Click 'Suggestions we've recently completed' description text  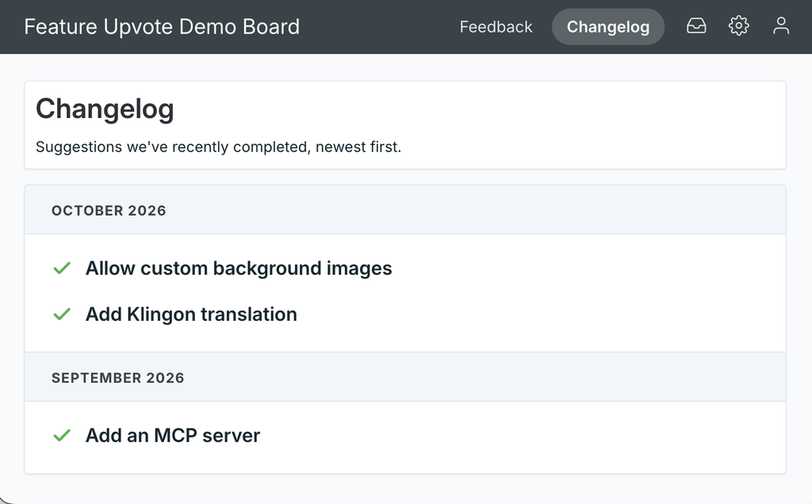(218, 147)
